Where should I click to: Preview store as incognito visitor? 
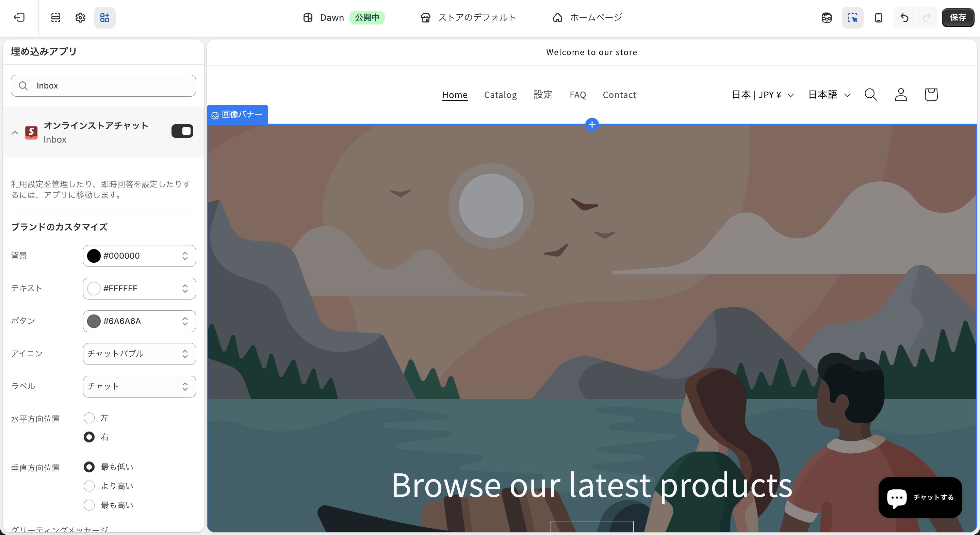coord(826,17)
